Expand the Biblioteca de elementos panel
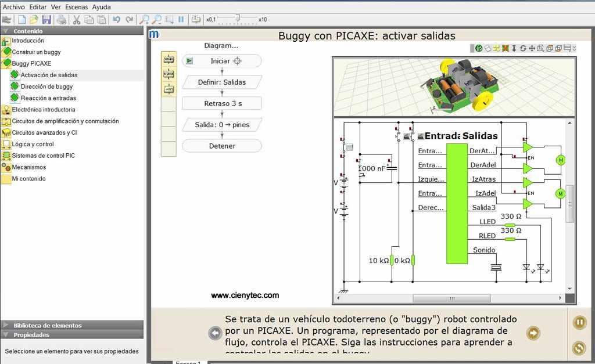Screen dimensions: 595x364 [x=5, y=325]
